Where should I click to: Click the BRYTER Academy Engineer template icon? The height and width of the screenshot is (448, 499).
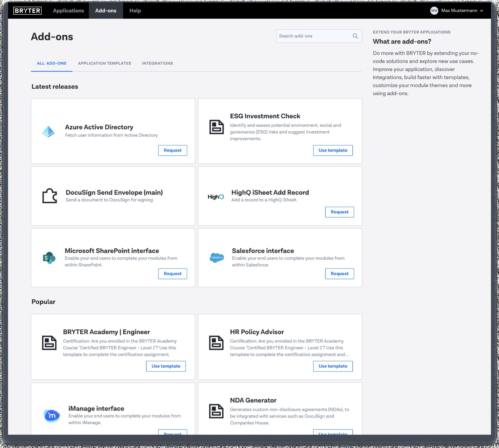pyautogui.click(x=49, y=343)
